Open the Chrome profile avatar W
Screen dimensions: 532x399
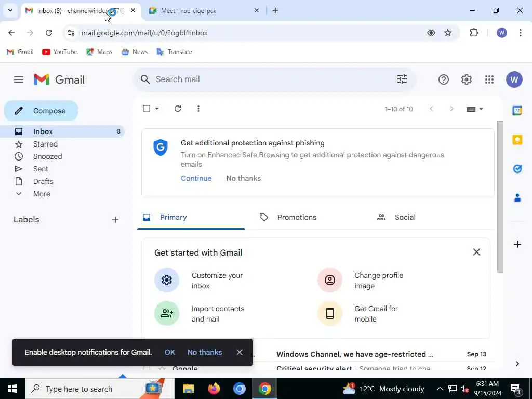point(502,33)
